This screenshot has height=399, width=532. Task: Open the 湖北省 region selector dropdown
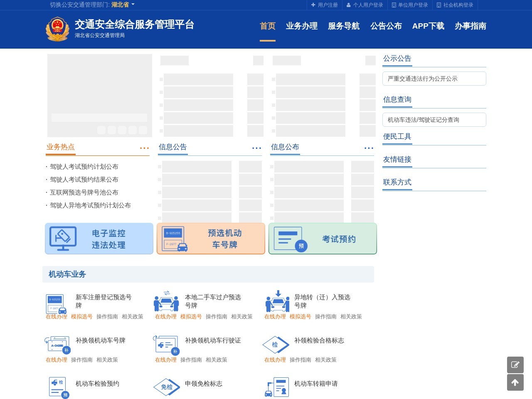[121, 5]
